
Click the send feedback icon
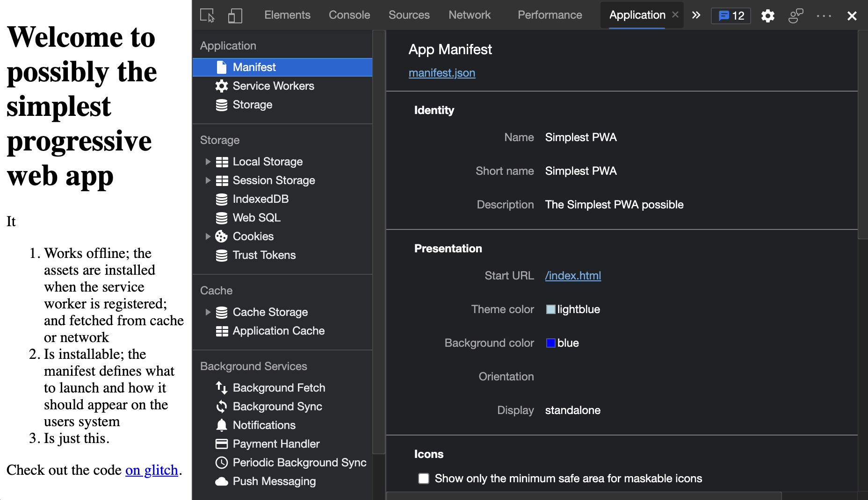point(796,15)
